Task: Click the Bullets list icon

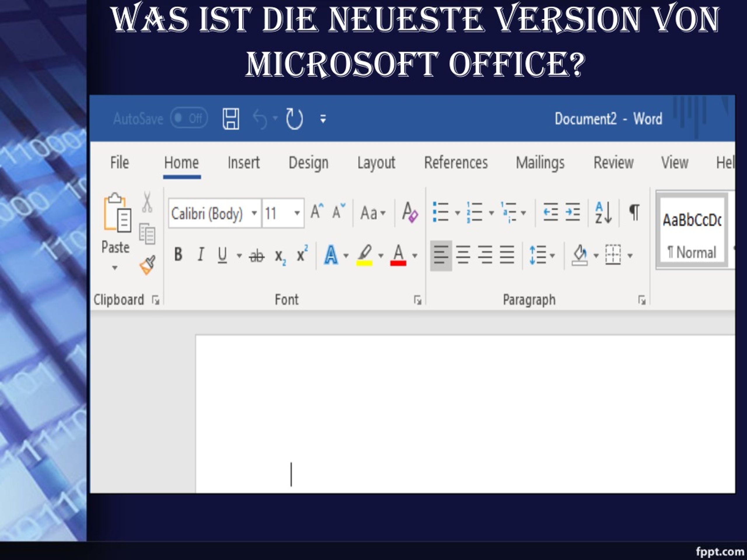Action: pyautogui.click(x=441, y=212)
